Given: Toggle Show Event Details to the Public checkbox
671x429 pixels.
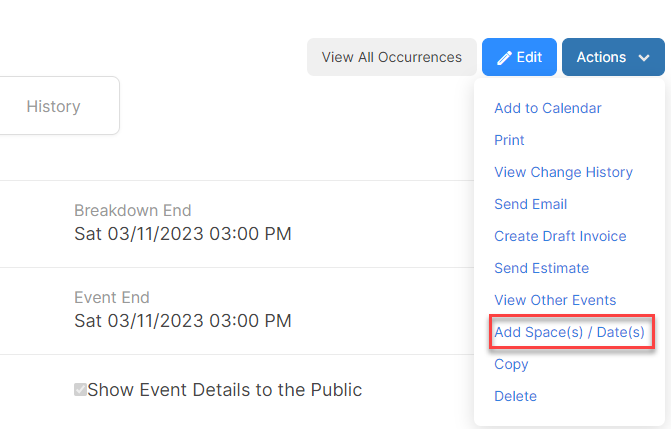Looking at the screenshot, I should tap(80, 390).
